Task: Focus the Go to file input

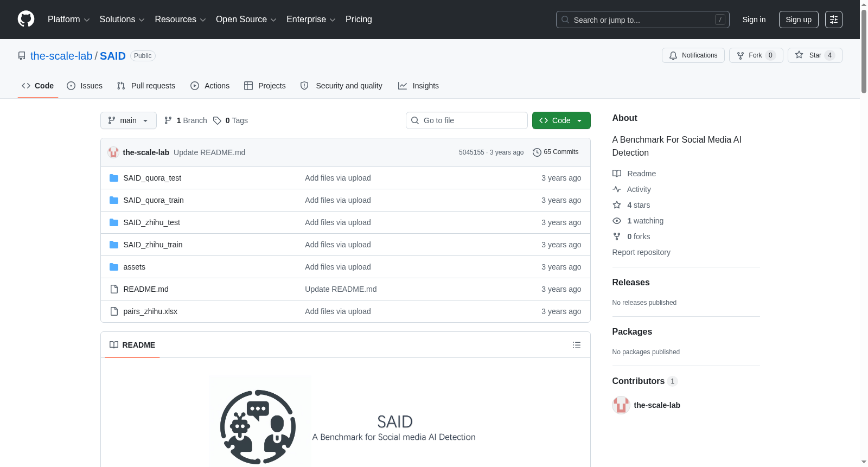Action: 467,120
